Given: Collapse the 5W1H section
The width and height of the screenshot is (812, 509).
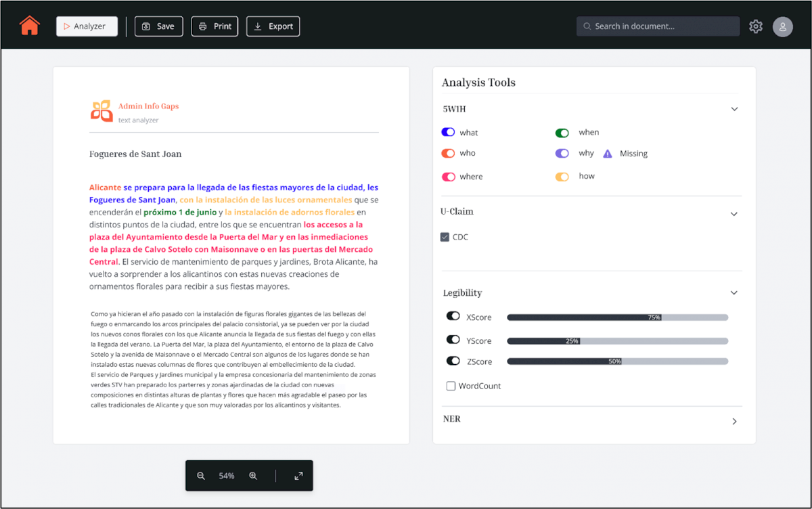Looking at the screenshot, I should tap(734, 109).
